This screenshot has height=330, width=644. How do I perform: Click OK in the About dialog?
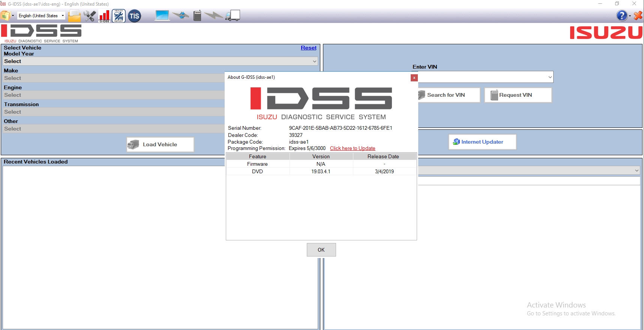pos(321,250)
